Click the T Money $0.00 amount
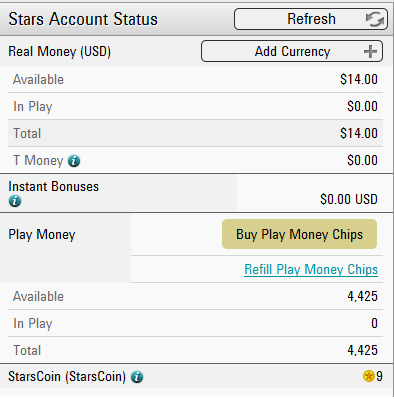Viewport: 394px width, 399px height. tap(362, 160)
